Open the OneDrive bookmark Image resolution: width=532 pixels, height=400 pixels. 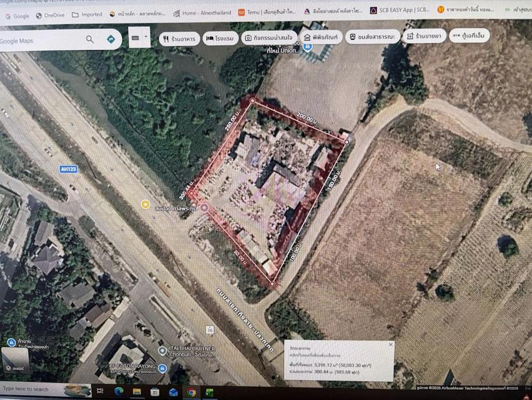click(x=50, y=16)
